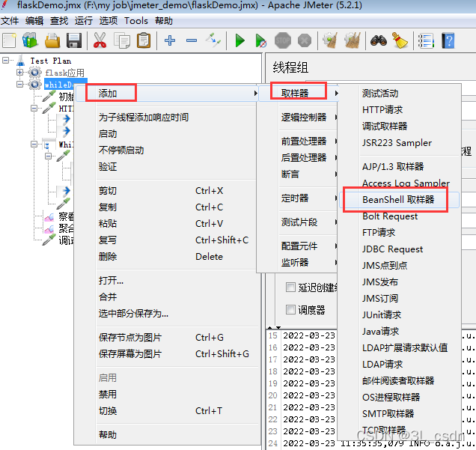Select BeanShell 取样器 from sampler list

tap(398, 200)
